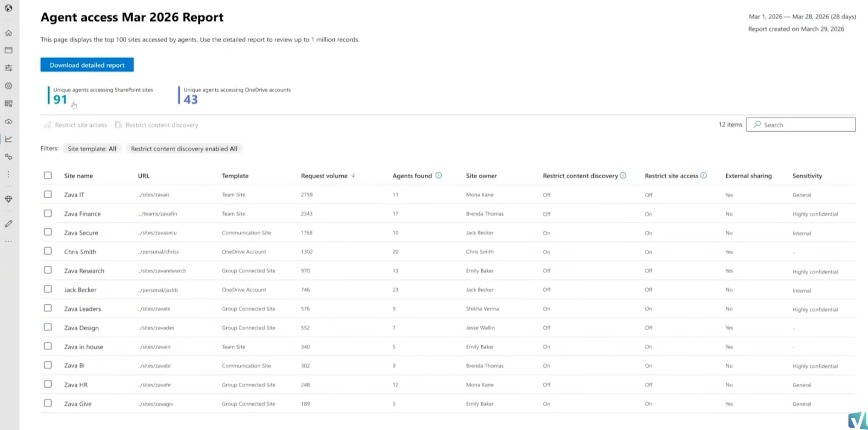Click the Agents found info icon
The image size is (868, 430).
[x=439, y=175]
